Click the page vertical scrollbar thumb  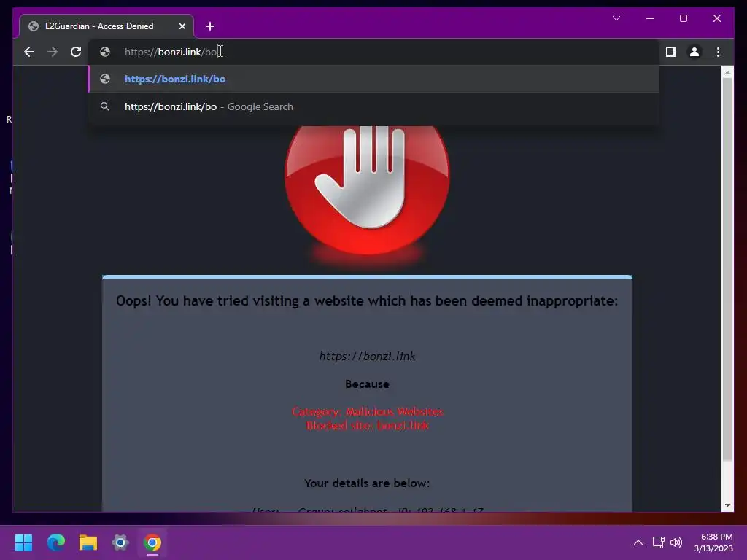pyautogui.click(x=727, y=269)
